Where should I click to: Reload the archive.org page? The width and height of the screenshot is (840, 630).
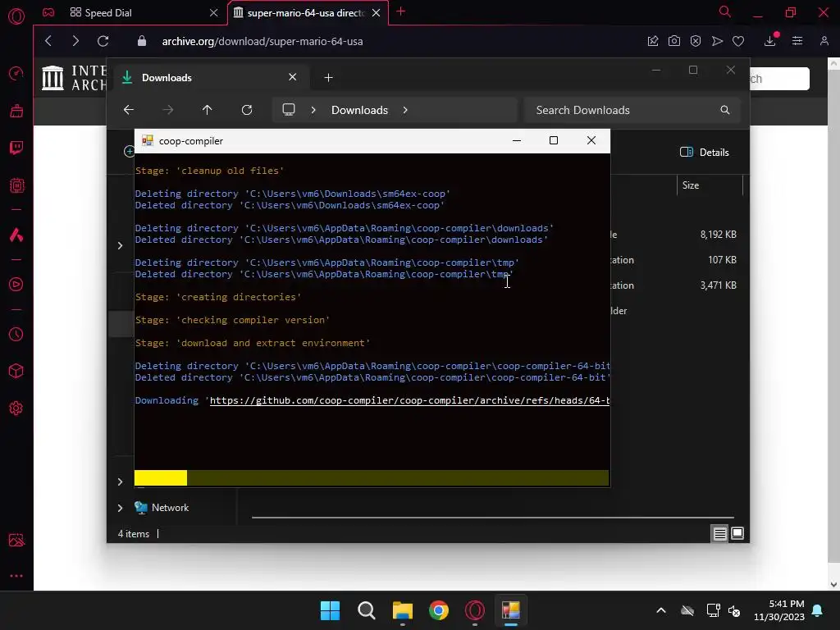(103, 41)
